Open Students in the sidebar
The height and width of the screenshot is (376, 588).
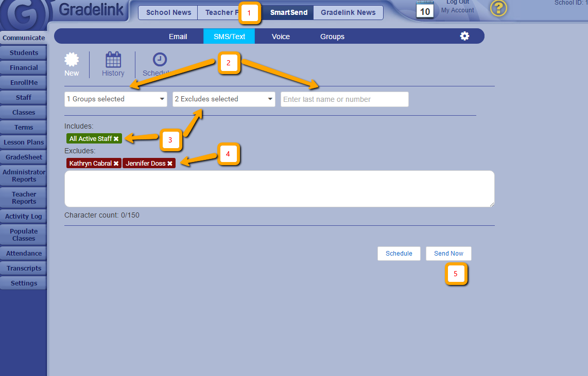(x=24, y=53)
